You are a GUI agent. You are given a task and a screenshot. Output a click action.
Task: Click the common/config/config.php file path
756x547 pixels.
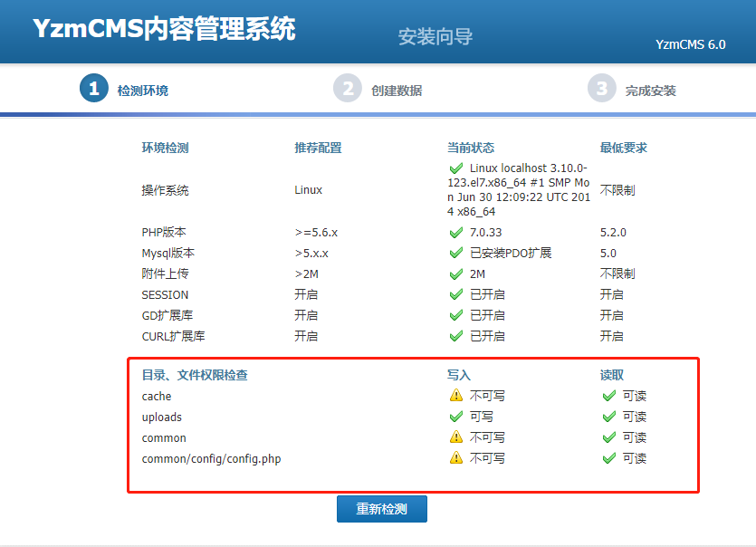[211, 459]
